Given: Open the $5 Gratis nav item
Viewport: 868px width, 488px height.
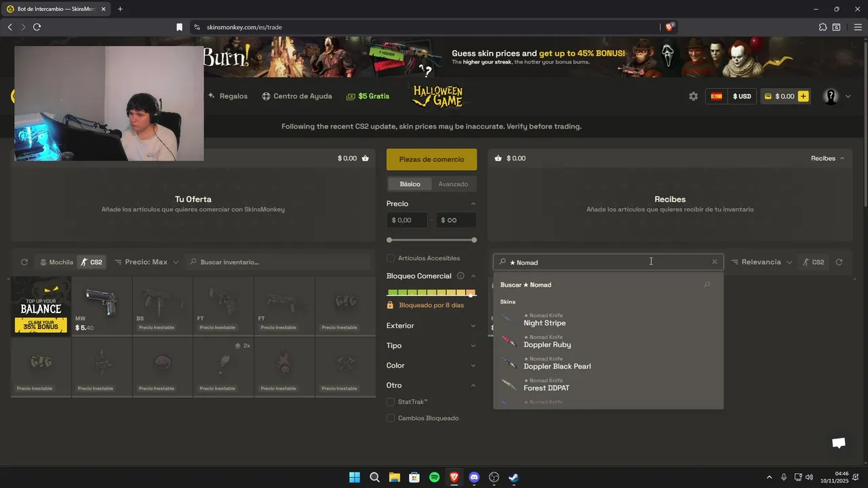Looking at the screenshot, I should [368, 96].
